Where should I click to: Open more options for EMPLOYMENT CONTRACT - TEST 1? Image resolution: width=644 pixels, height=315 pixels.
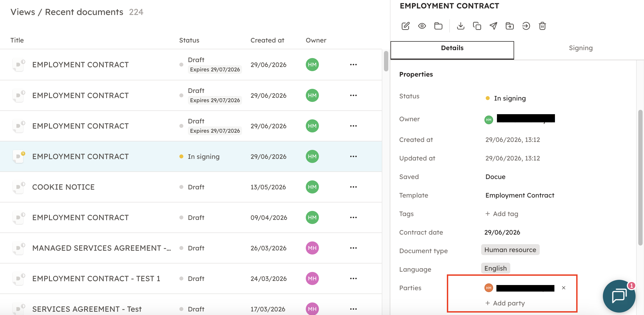pyautogui.click(x=353, y=278)
